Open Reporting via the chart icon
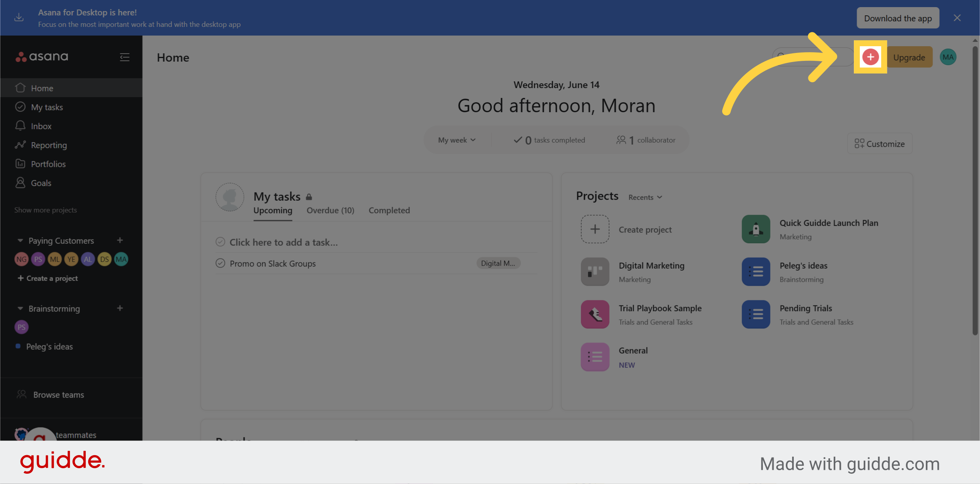 click(20, 145)
